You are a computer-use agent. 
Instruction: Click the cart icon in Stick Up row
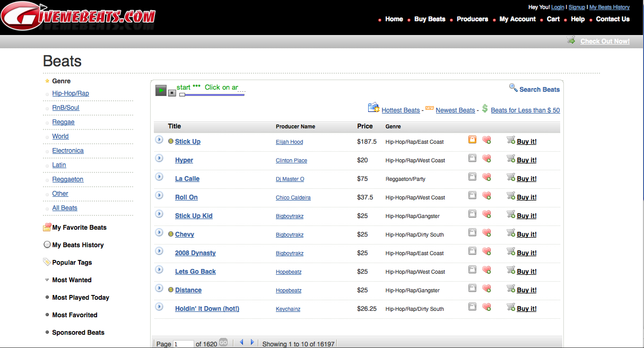tap(511, 140)
